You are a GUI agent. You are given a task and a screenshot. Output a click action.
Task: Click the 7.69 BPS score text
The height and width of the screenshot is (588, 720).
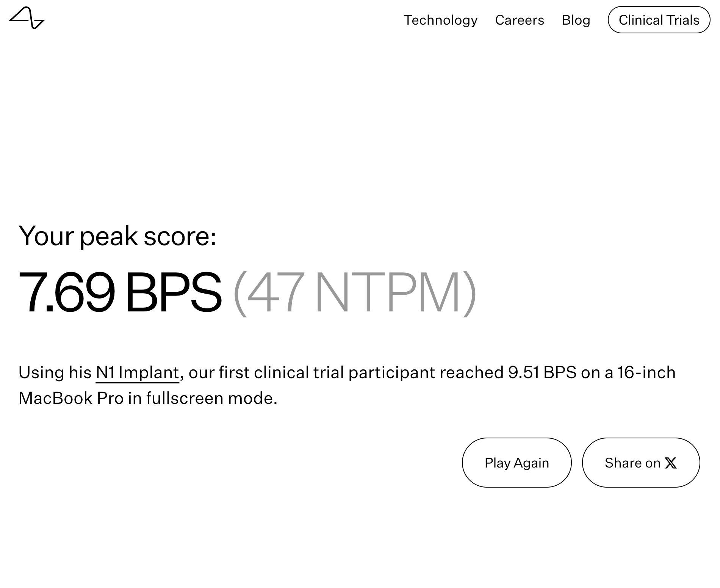(x=120, y=292)
